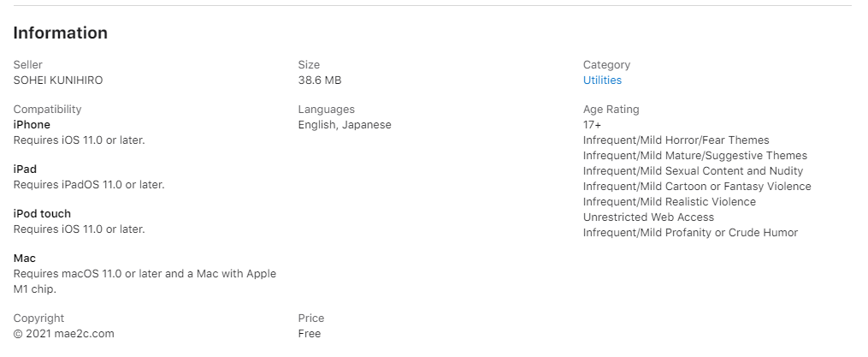Select Infrequent/Mild Horror/Fear Themes text
The image size is (868, 357).
(676, 140)
